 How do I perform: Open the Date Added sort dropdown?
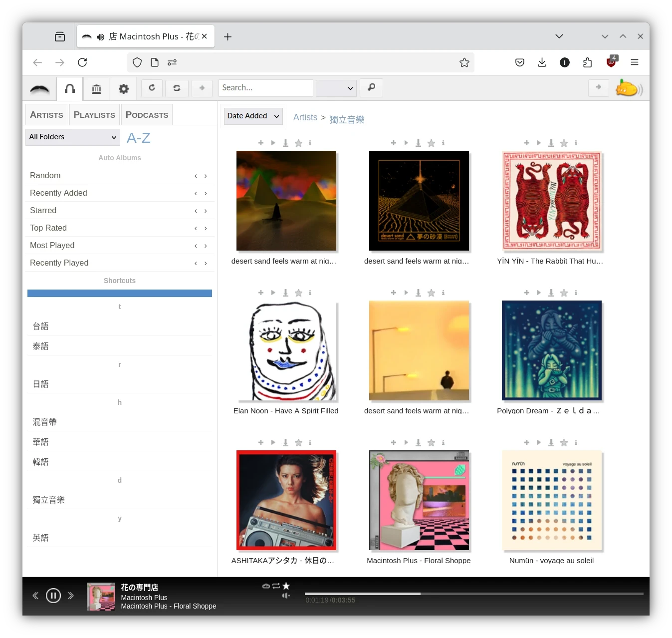tap(253, 116)
